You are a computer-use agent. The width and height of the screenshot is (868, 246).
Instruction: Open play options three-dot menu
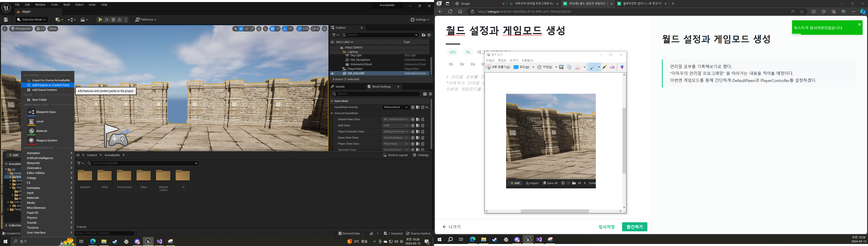[x=126, y=20]
